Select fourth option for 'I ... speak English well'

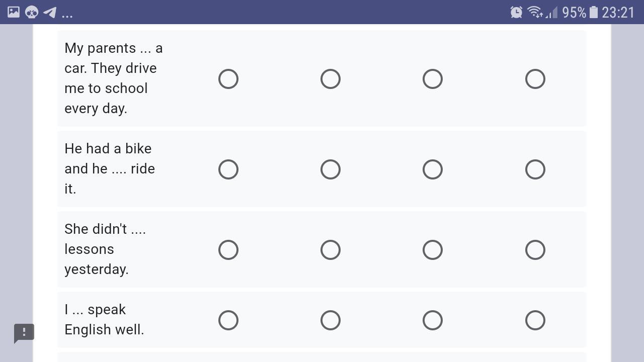(x=535, y=320)
